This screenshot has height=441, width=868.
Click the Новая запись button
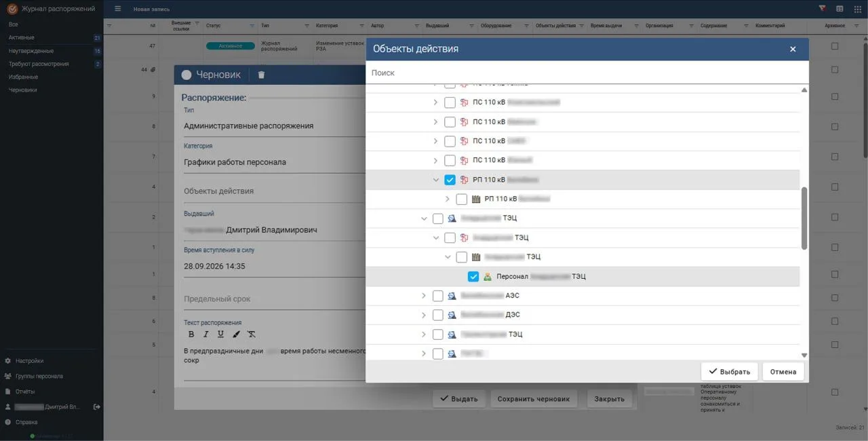click(x=151, y=9)
